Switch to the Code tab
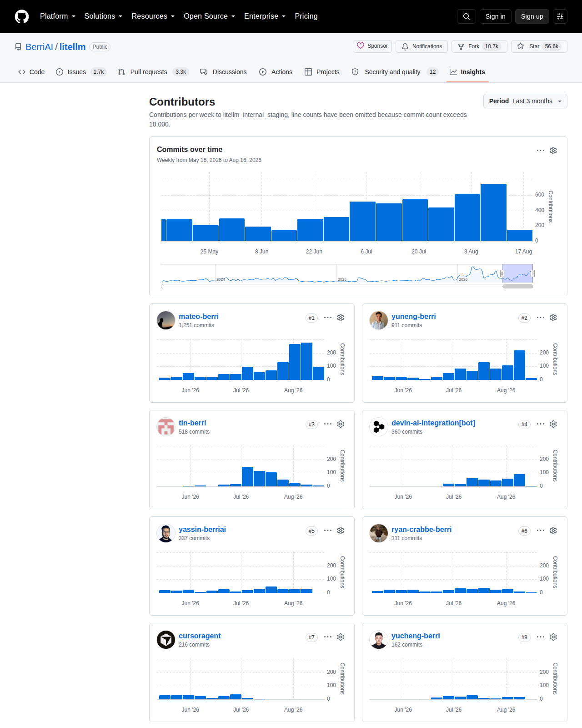Viewport: 582px width, 728px height. click(31, 72)
